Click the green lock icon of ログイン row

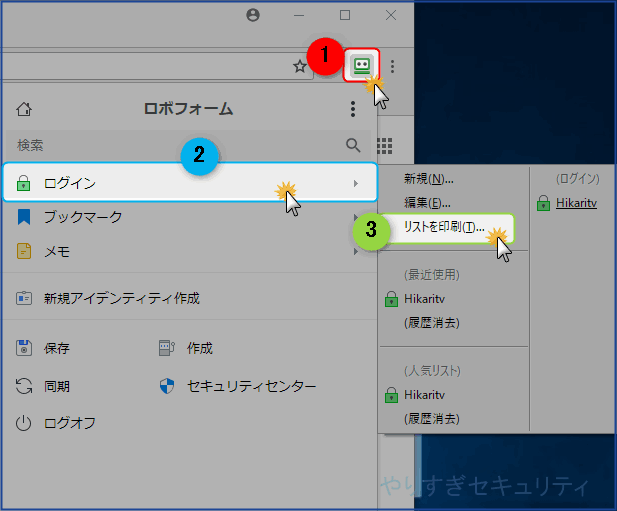point(24,183)
